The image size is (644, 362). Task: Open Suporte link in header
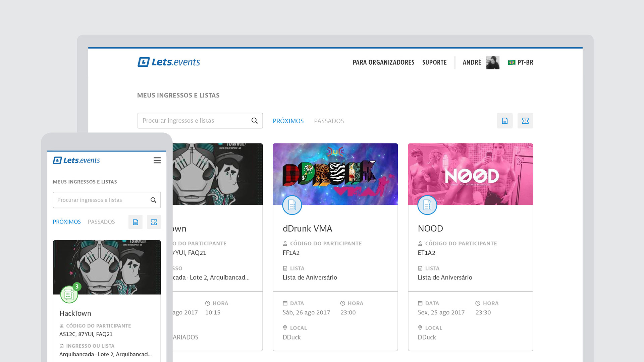pyautogui.click(x=434, y=62)
